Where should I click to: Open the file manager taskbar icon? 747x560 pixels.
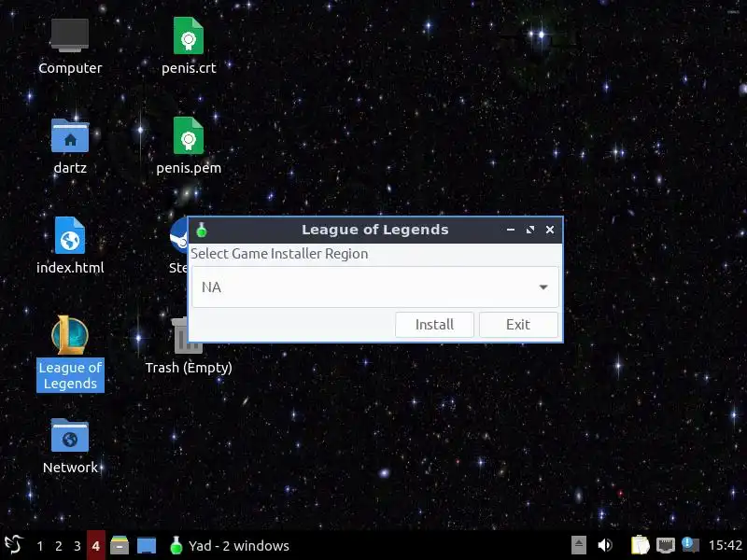(120, 546)
